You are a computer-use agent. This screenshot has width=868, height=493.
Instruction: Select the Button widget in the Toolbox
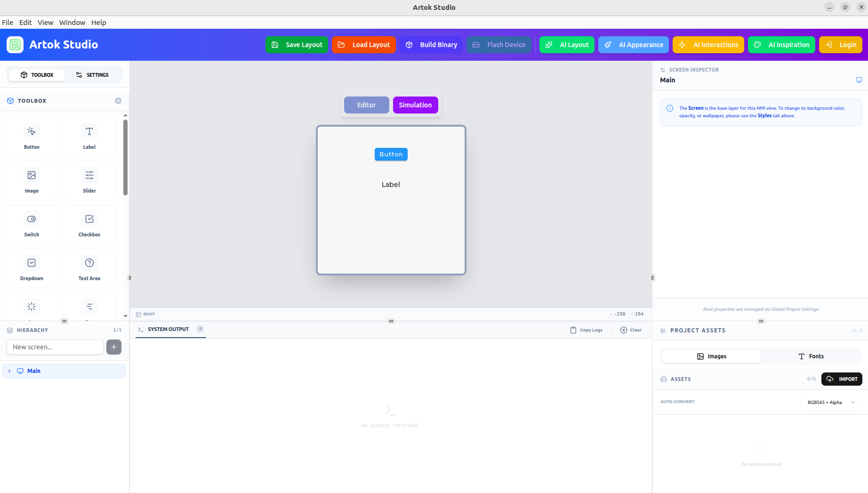tap(31, 136)
